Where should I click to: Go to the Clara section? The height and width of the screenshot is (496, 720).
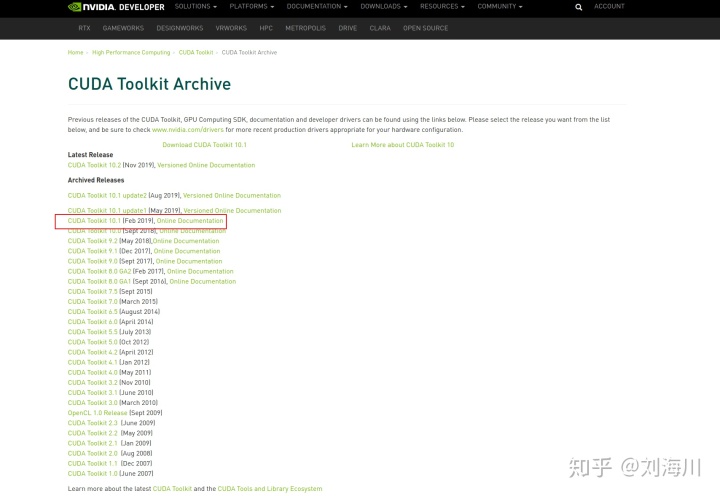[x=380, y=28]
